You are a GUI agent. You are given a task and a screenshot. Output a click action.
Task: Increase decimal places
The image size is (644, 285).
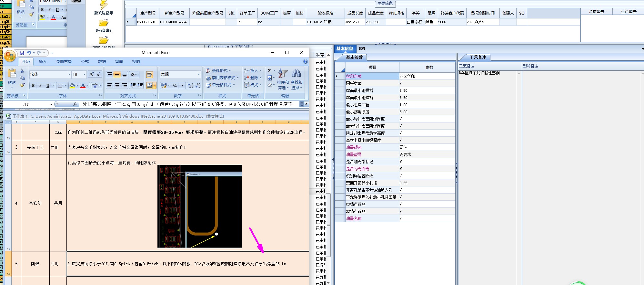pyautogui.click(x=191, y=86)
